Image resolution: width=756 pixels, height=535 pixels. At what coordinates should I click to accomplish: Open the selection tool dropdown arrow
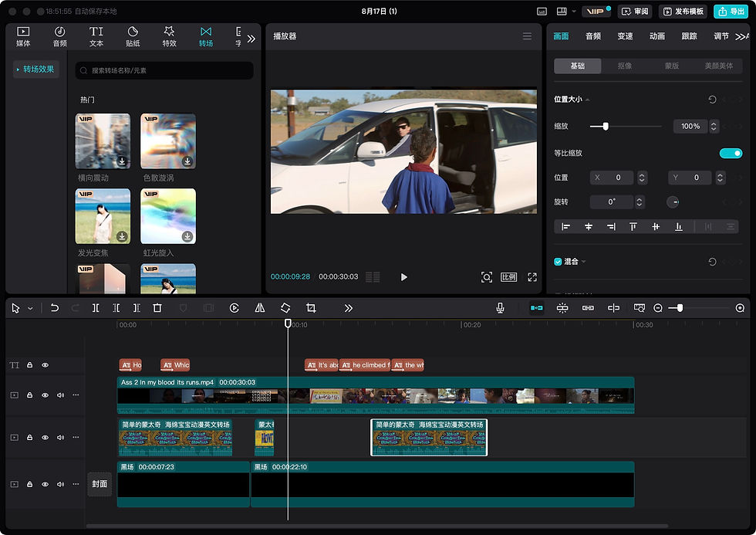tap(30, 308)
